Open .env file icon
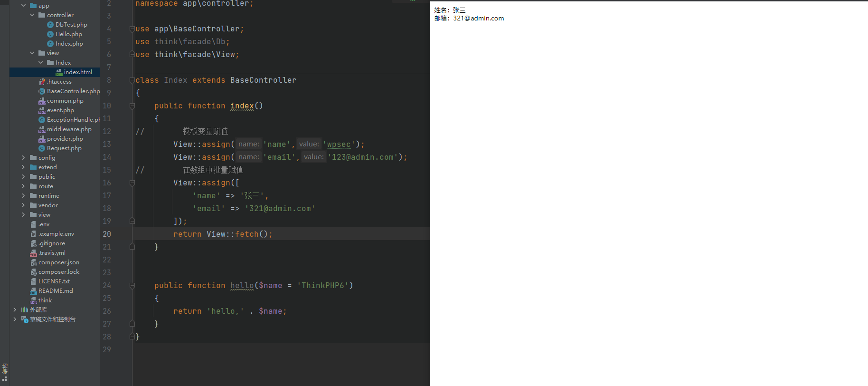The image size is (868, 386). 33,224
